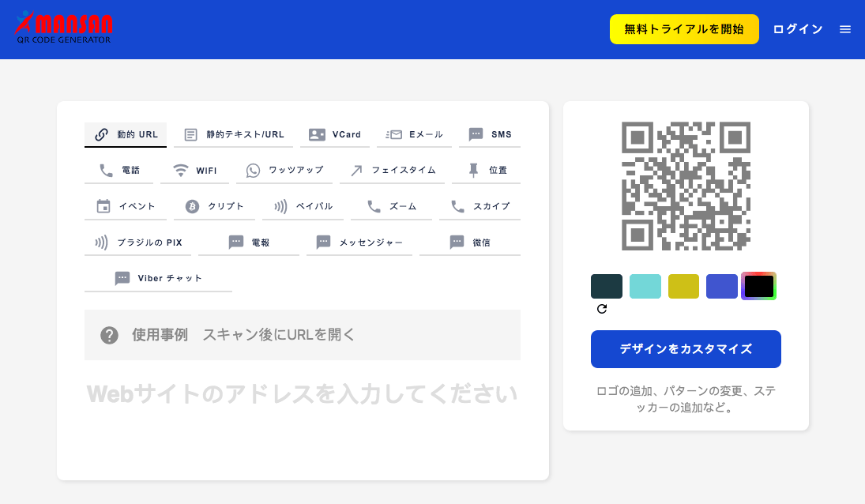This screenshot has height=504, width=865.
Task: Select the WIFI tab label
Action: [206, 171]
